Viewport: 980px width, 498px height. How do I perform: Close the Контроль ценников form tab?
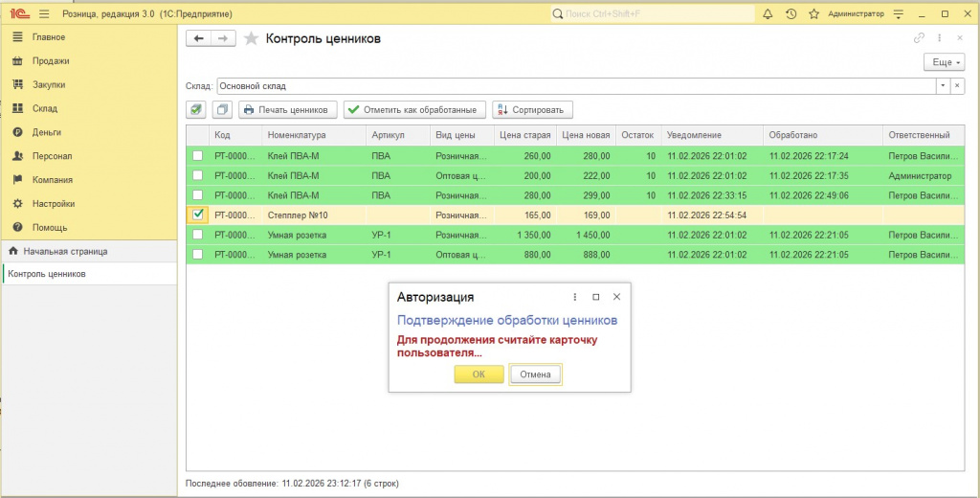coord(960,38)
